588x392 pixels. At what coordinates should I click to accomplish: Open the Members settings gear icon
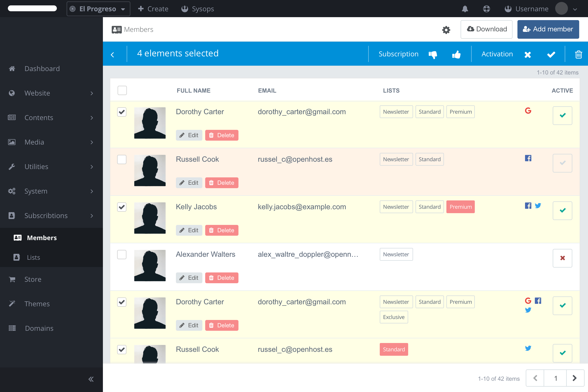(x=446, y=29)
